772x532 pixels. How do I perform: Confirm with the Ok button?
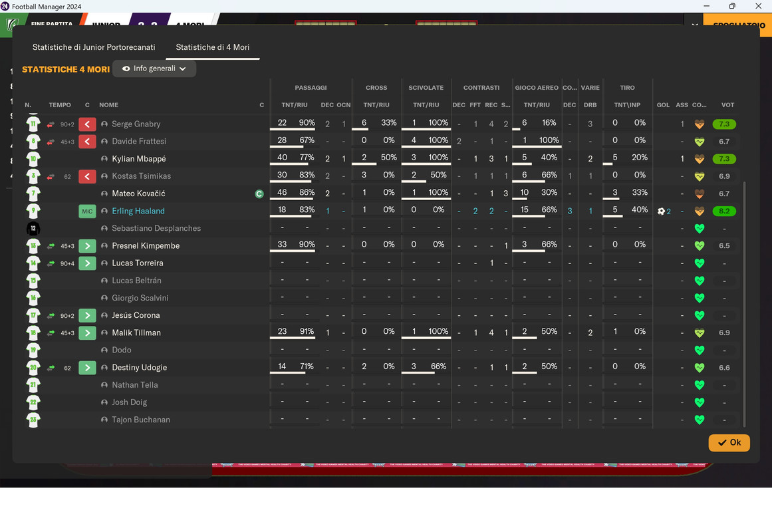(x=729, y=442)
